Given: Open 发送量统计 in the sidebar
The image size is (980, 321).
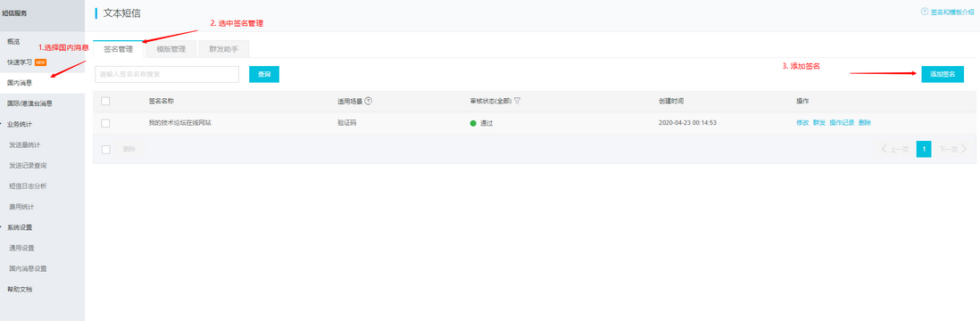Looking at the screenshot, I should (25, 144).
